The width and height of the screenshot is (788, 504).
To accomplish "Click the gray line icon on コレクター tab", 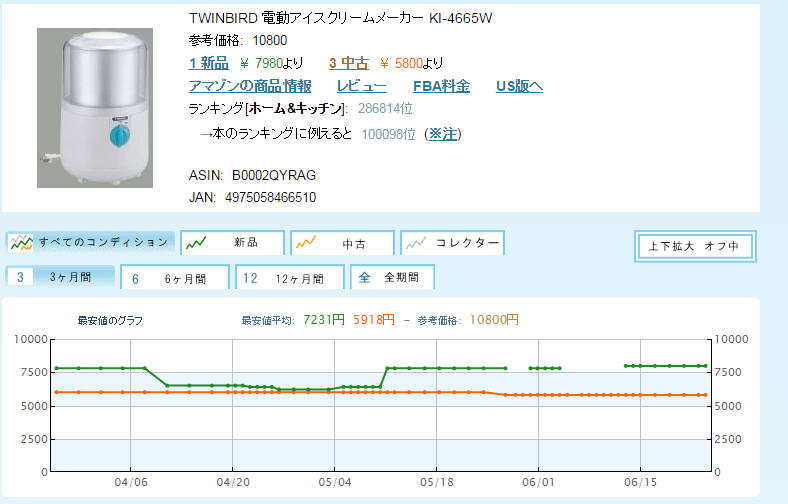I will 416,243.
